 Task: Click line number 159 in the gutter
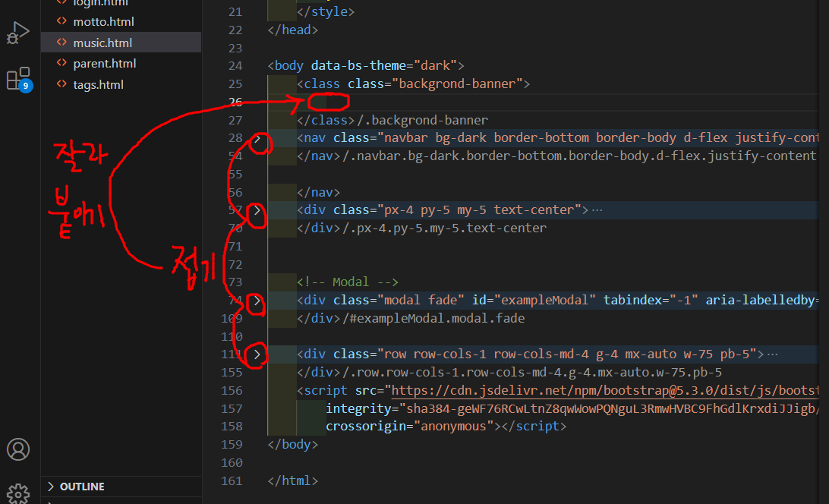point(232,445)
